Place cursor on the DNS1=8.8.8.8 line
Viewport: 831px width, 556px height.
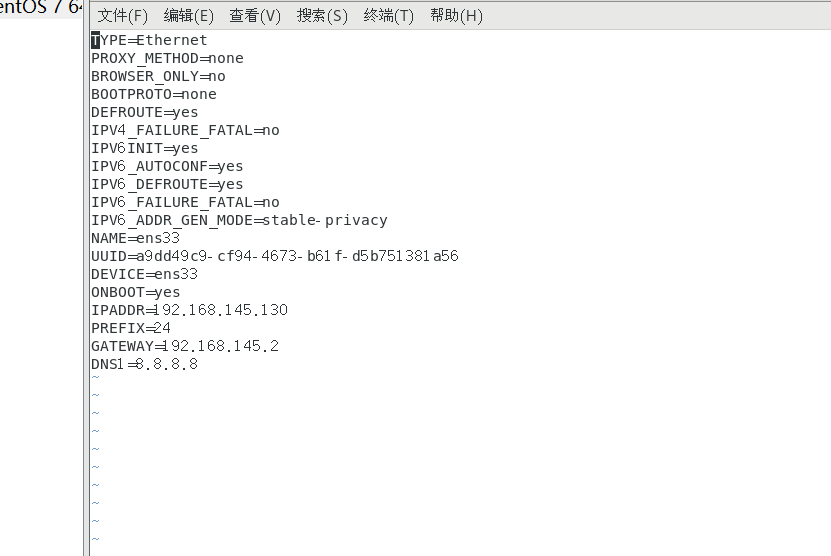tap(144, 364)
